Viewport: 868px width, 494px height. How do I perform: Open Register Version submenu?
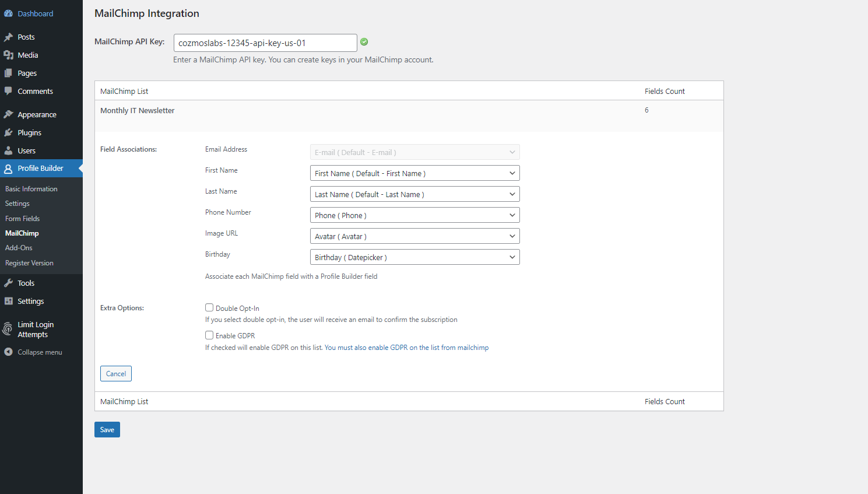[x=29, y=263]
